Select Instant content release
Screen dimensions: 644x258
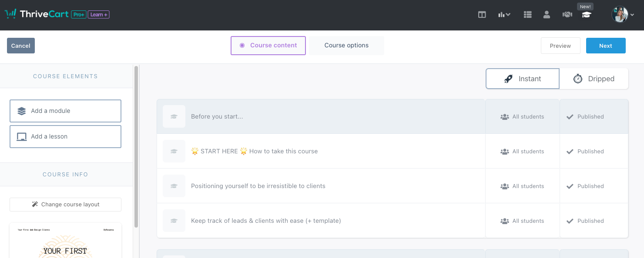[x=523, y=79]
